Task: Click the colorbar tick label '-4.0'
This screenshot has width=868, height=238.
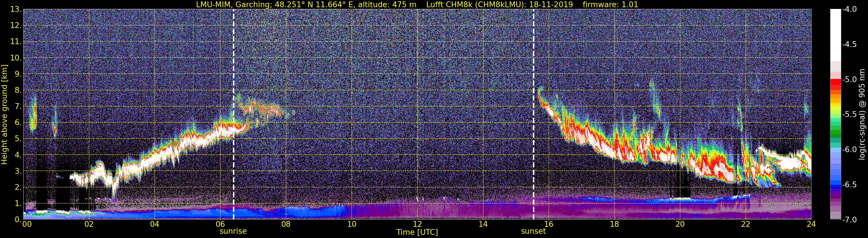Action: click(x=849, y=10)
